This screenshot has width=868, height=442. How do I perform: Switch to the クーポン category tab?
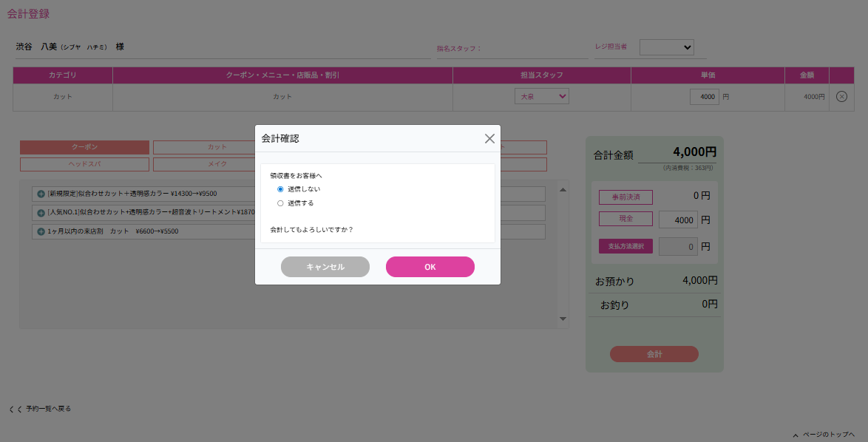pos(84,147)
